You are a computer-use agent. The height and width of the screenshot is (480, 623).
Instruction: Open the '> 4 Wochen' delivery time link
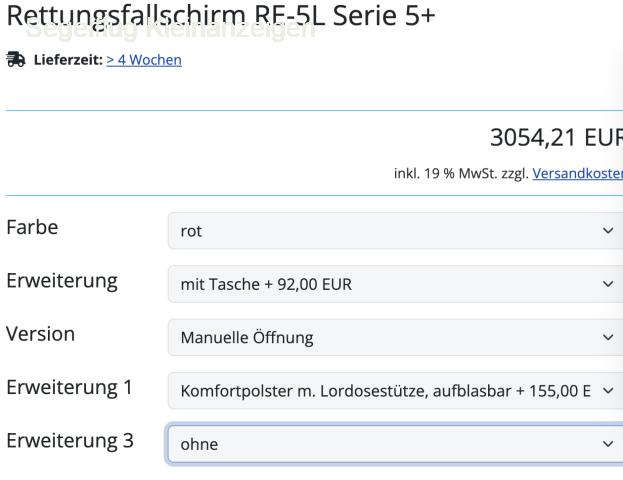tap(144, 60)
